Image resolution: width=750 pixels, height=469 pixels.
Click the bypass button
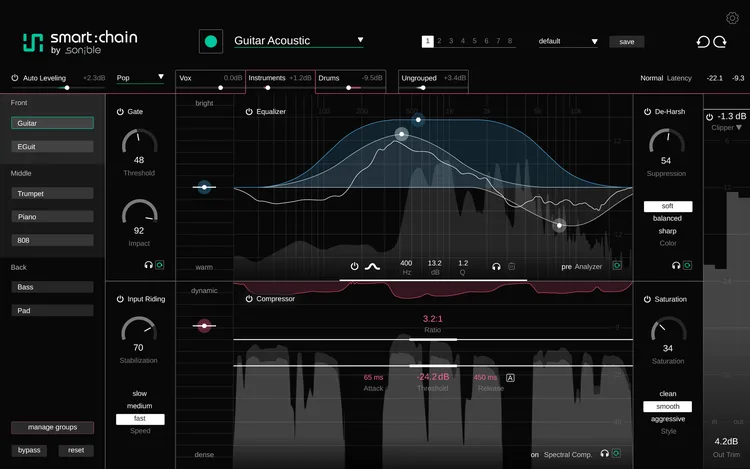(29, 450)
